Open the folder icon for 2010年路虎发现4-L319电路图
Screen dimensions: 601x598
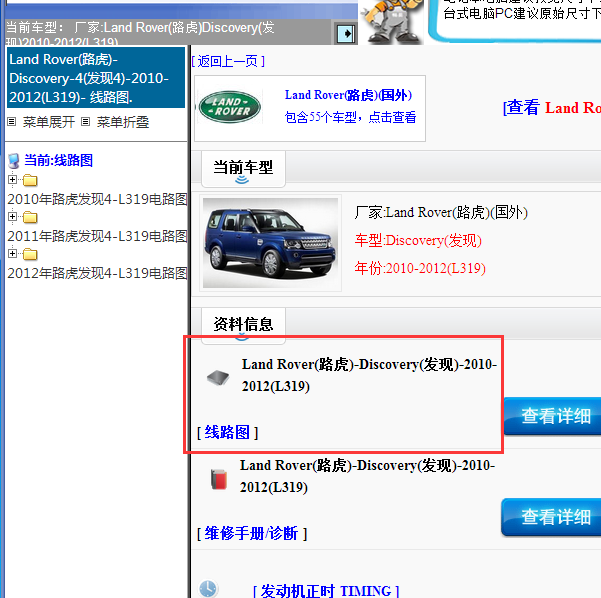(x=30, y=180)
